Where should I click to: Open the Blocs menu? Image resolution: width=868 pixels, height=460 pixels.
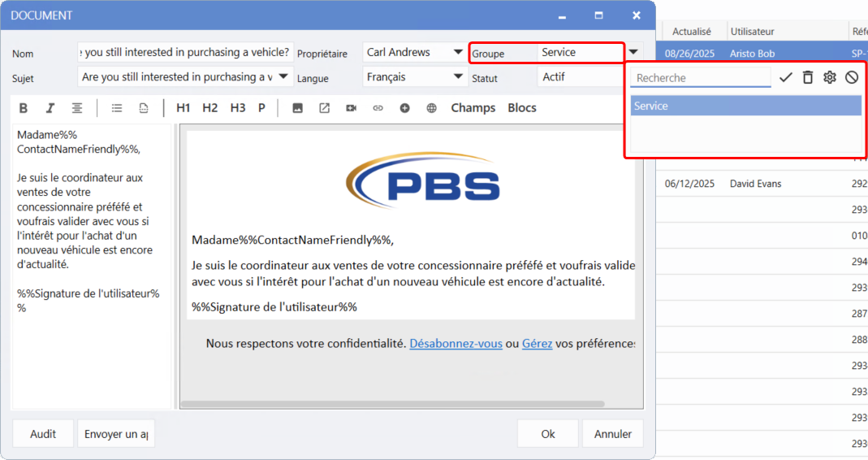[522, 108]
